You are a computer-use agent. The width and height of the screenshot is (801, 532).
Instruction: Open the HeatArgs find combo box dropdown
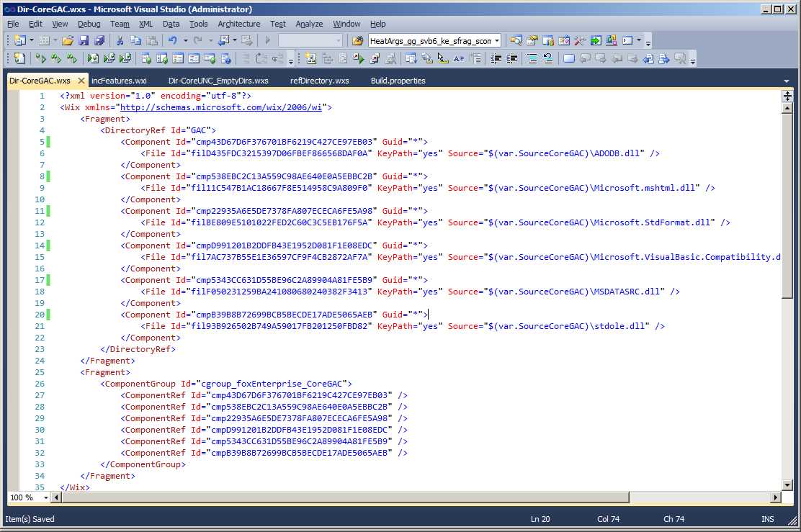496,41
